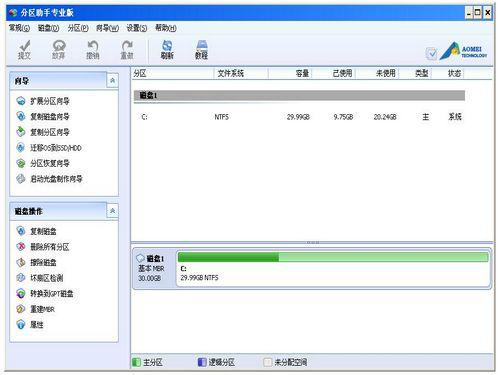Click the 未分配空间 legend swatch
This screenshot has width=500, height=375.
267,362
